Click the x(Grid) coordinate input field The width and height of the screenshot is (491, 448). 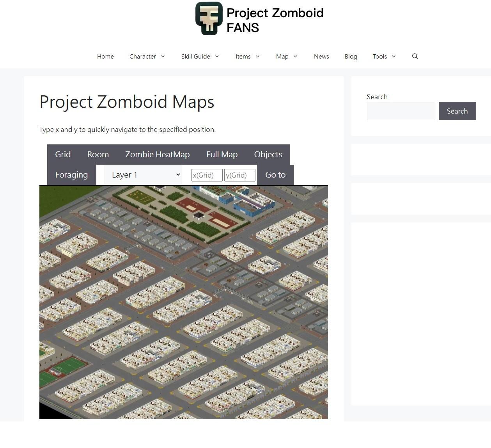207,175
